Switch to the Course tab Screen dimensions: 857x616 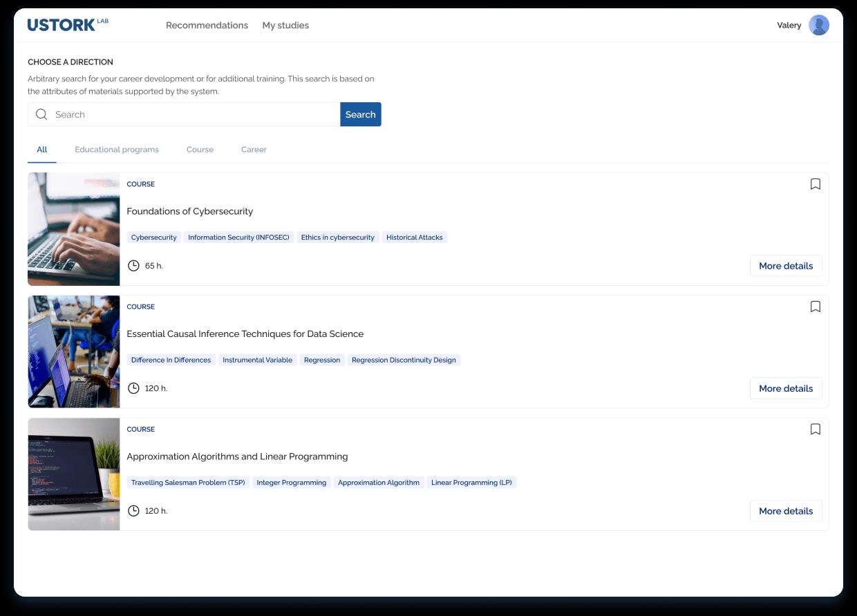pyautogui.click(x=200, y=150)
